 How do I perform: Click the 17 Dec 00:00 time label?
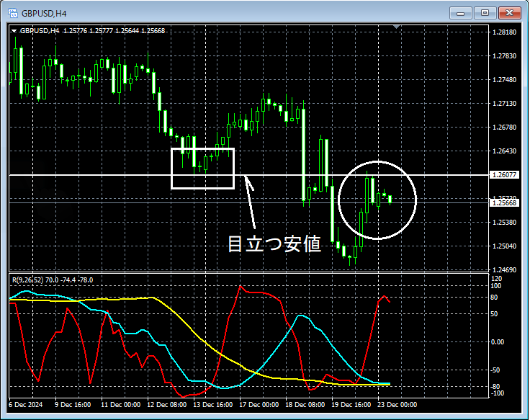click(259, 405)
